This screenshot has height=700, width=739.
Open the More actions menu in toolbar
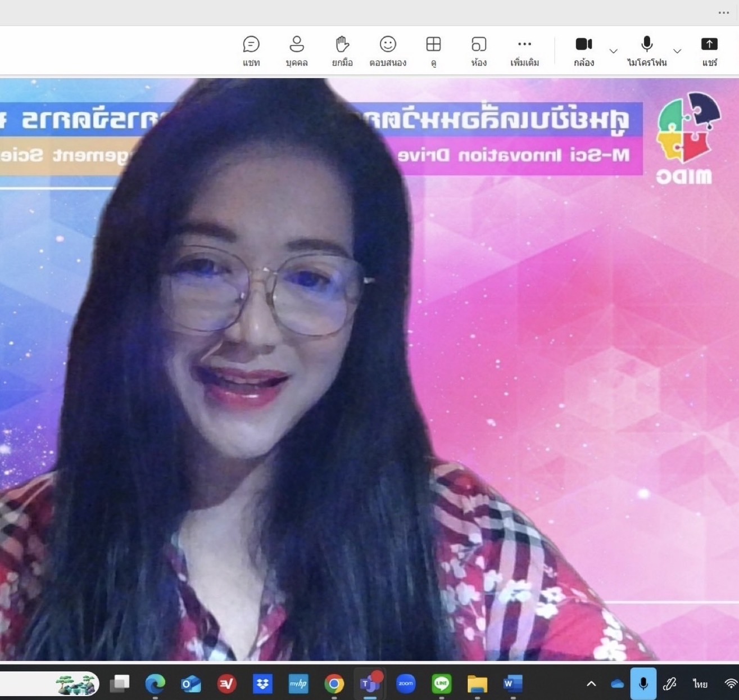[x=524, y=51]
